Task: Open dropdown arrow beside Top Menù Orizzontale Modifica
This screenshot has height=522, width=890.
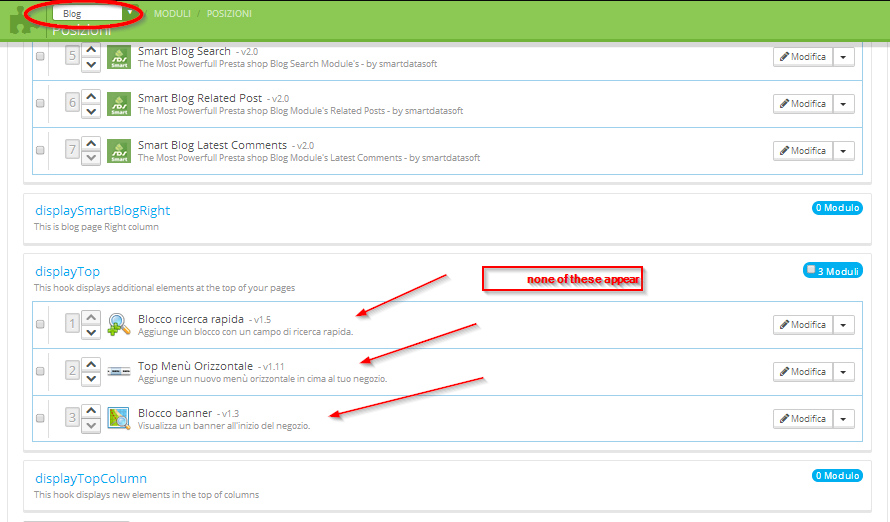Action: [843, 372]
